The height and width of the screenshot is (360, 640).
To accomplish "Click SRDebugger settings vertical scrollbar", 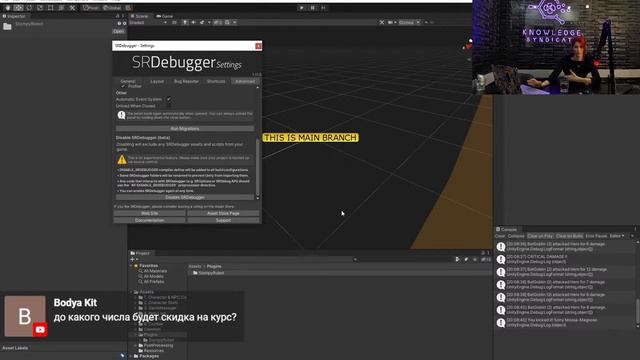I will 258,168.
